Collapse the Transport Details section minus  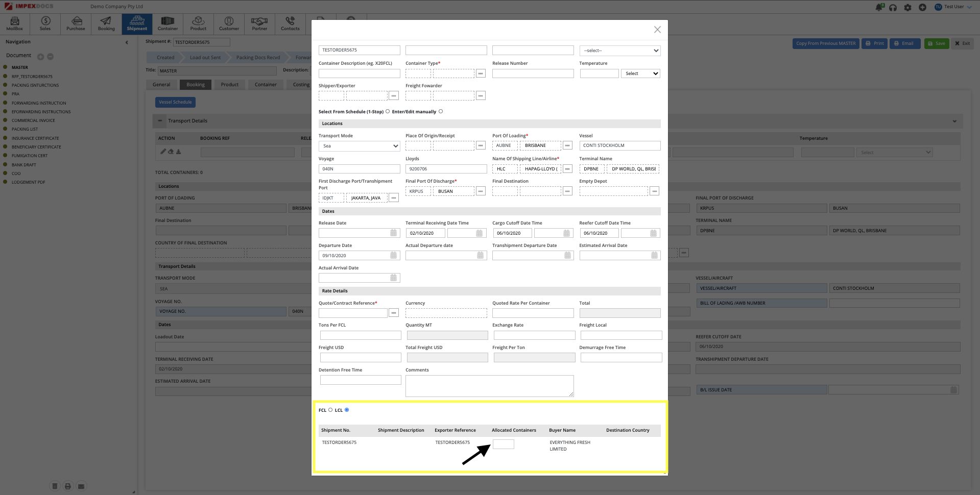(x=160, y=121)
